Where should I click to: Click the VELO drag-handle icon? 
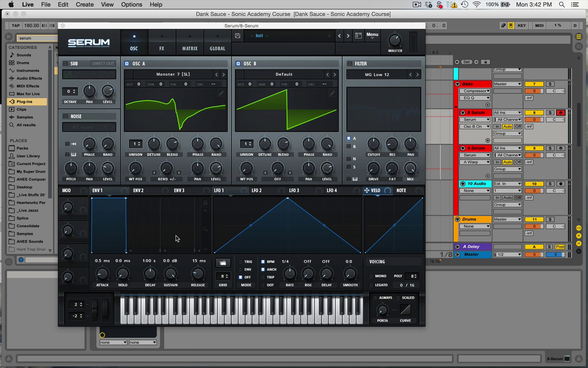(x=367, y=190)
